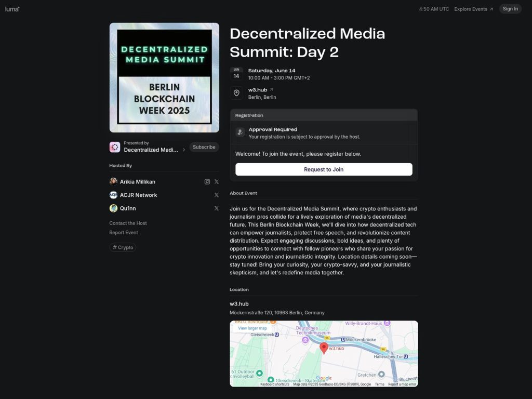The image size is (532, 399).
Task: Click the luma logo in the top left
Action: click(x=11, y=8)
